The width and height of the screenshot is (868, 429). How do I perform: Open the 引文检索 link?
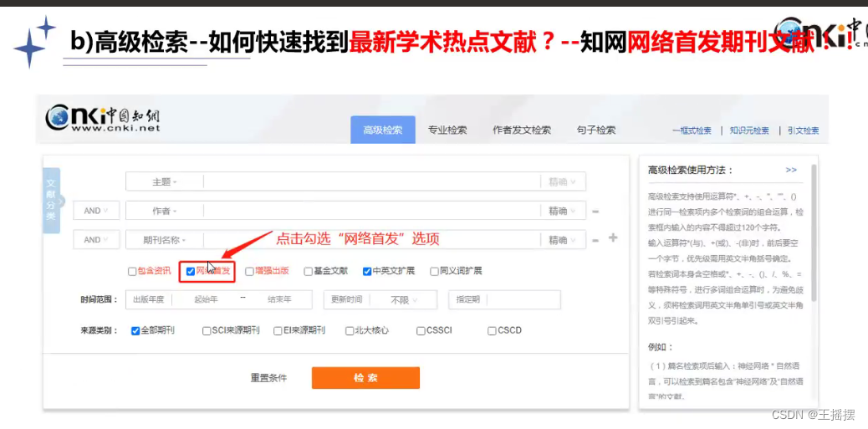[x=804, y=131]
